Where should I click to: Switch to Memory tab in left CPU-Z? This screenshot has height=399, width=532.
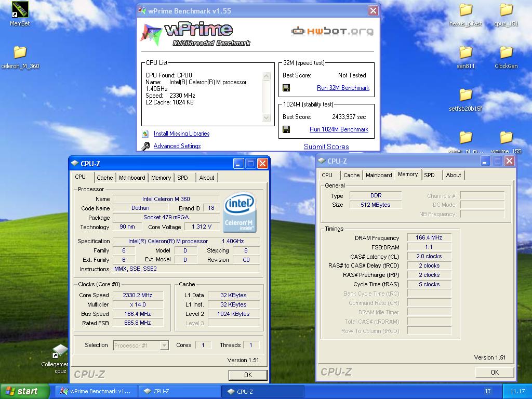coord(161,178)
